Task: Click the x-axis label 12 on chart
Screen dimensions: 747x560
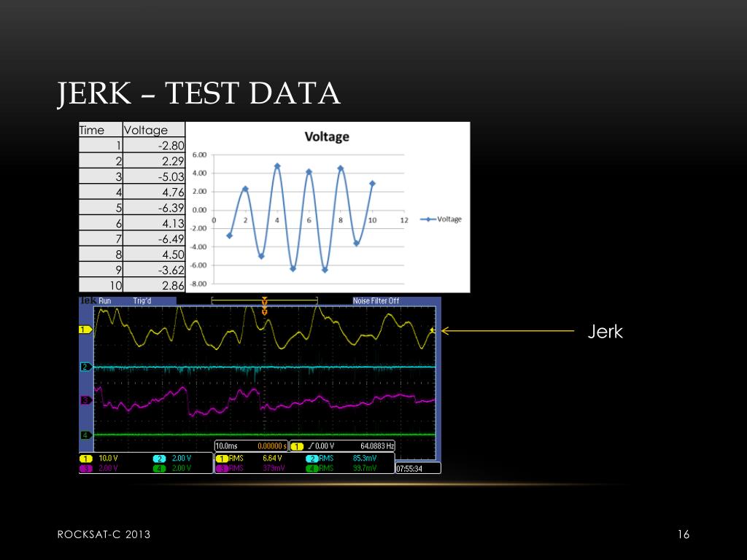Action: click(x=404, y=220)
